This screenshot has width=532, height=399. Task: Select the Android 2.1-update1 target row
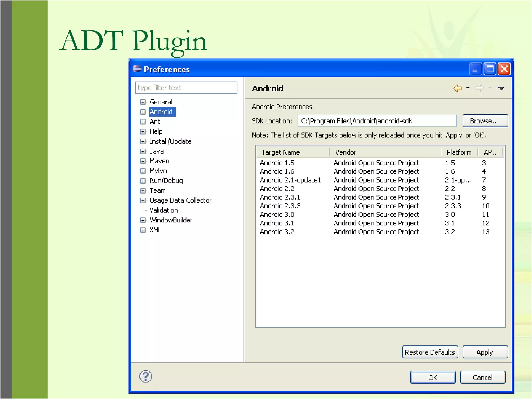point(380,180)
